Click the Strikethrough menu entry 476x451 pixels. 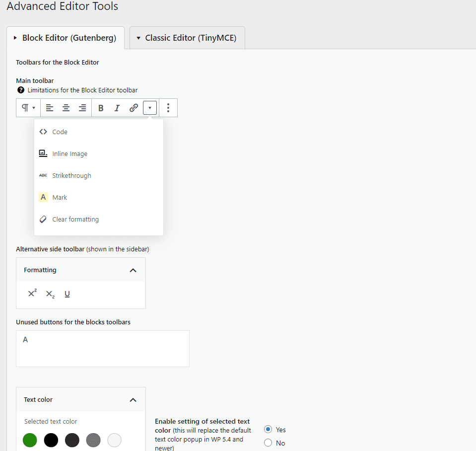click(71, 175)
